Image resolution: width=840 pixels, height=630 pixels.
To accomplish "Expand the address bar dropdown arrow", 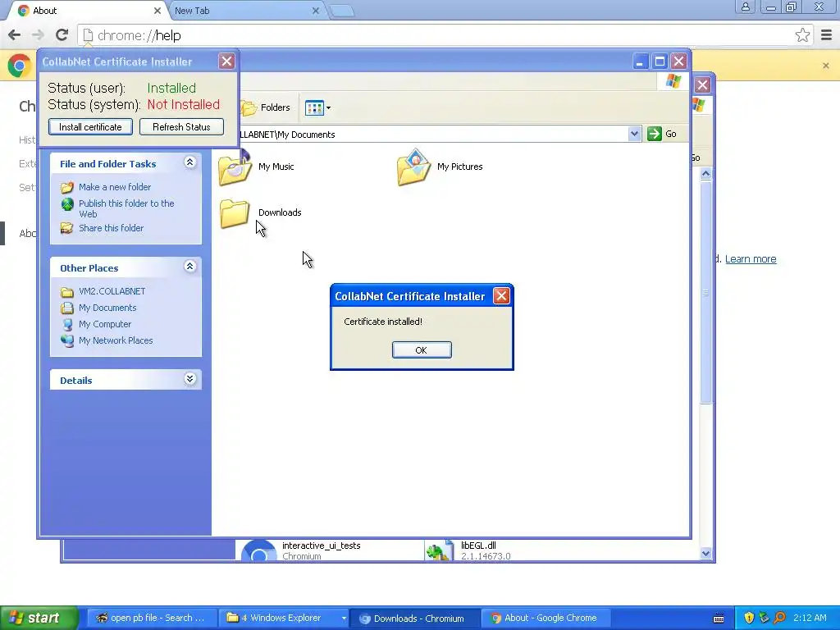I will coord(634,134).
